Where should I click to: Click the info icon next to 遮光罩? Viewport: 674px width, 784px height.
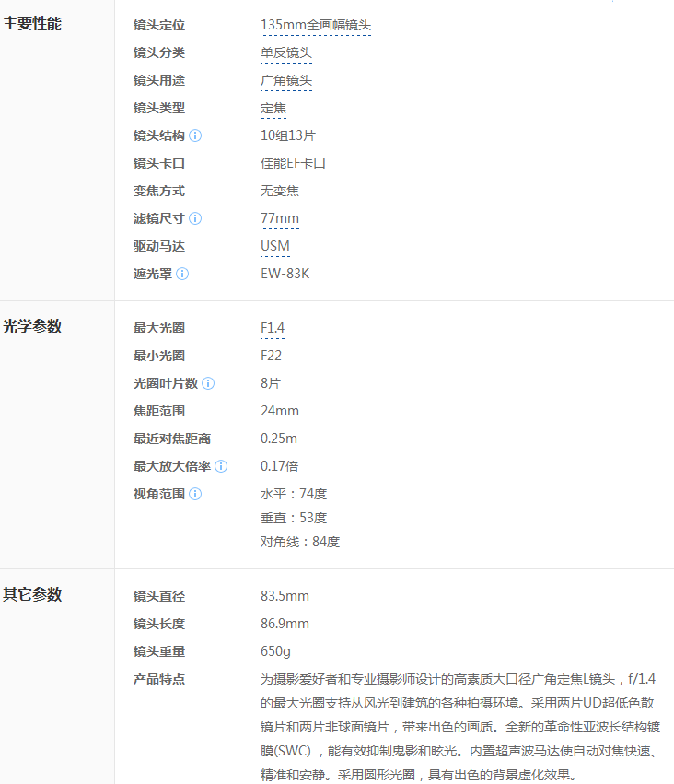(x=182, y=274)
